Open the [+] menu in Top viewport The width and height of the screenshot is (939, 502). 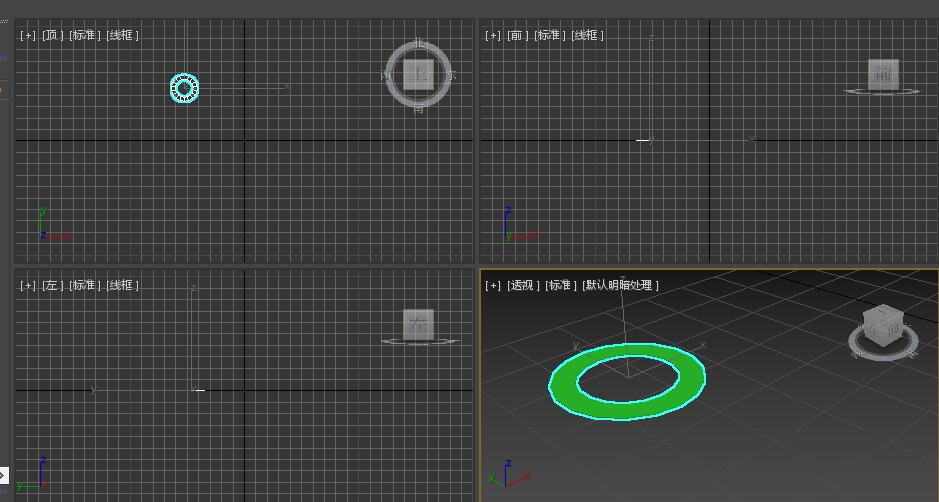coord(27,35)
